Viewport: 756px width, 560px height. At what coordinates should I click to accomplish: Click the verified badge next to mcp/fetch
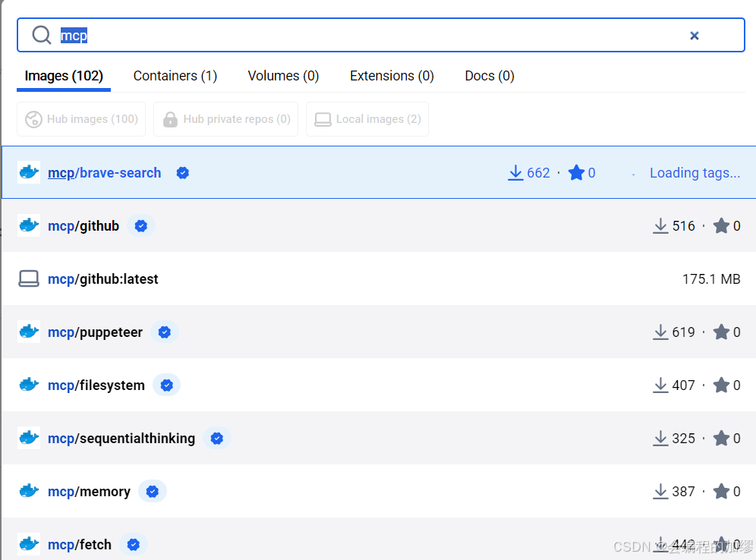pos(134,545)
